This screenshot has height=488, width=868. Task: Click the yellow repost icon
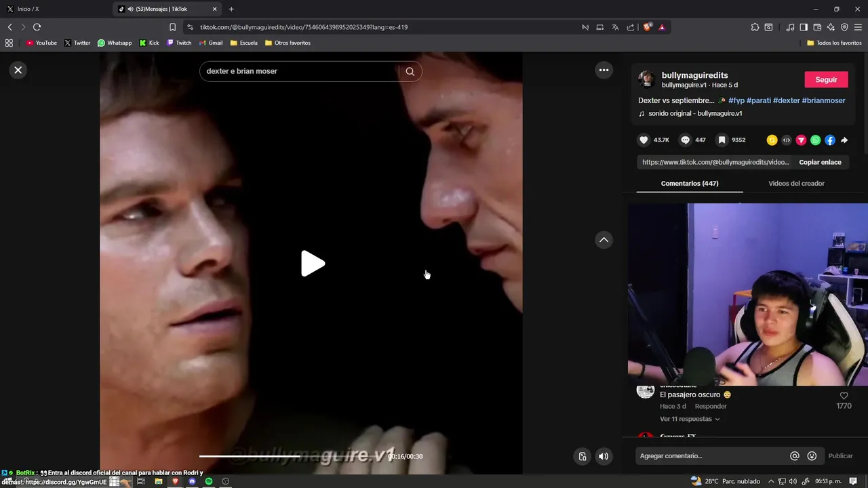coord(772,140)
